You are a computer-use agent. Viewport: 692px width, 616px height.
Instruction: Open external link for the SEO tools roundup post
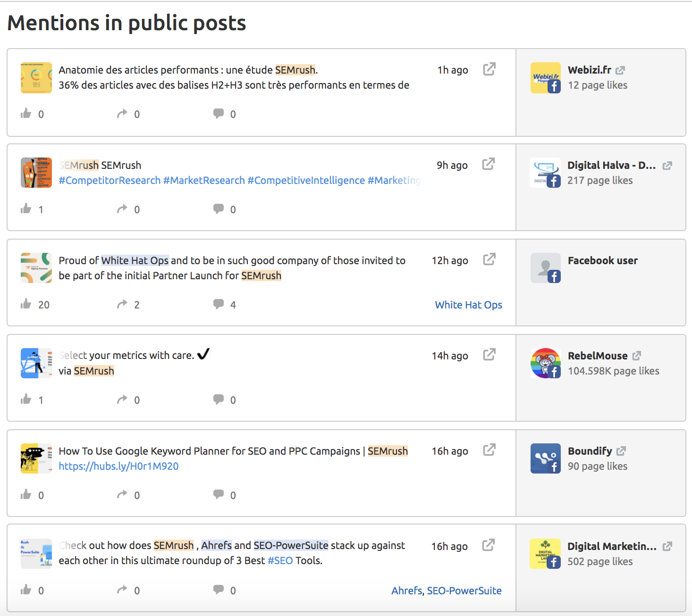click(x=489, y=545)
